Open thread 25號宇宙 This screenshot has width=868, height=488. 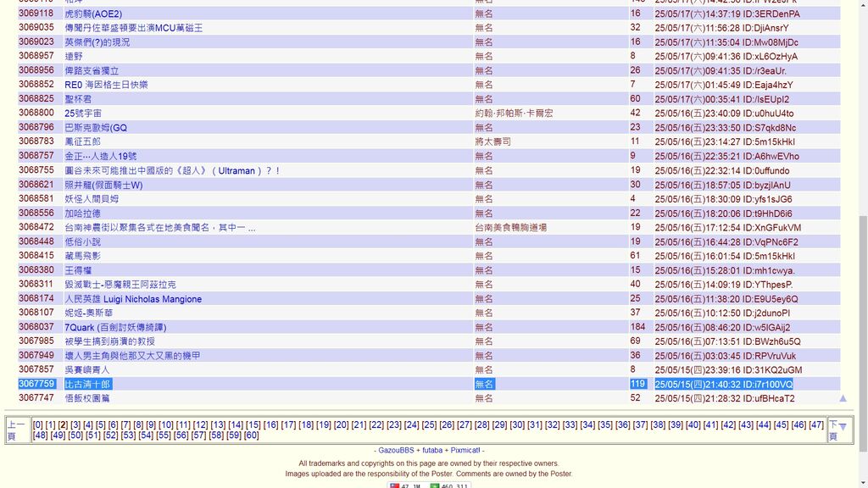click(x=83, y=114)
